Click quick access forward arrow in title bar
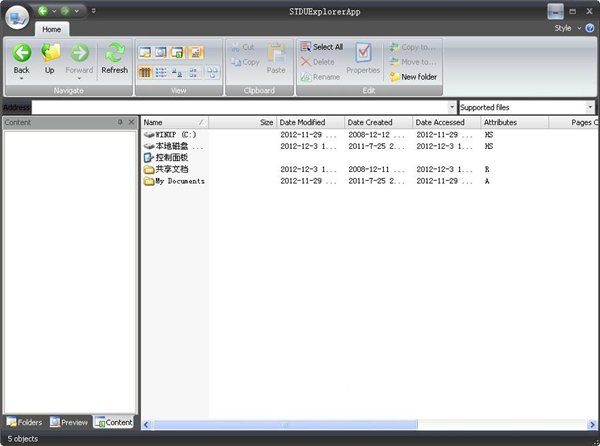 coord(65,11)
